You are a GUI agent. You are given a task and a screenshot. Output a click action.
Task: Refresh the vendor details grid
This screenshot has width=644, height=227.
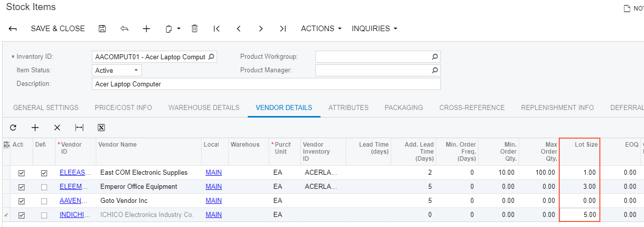coord(13,128)
